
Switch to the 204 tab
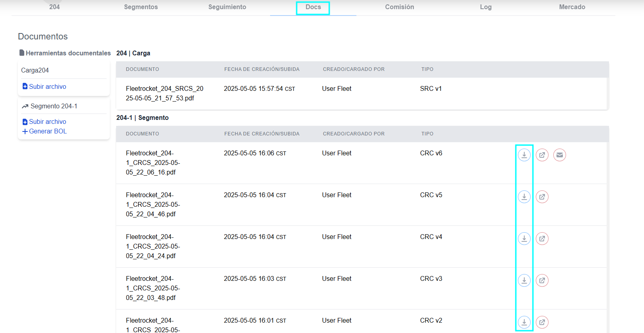coord(54,7)
